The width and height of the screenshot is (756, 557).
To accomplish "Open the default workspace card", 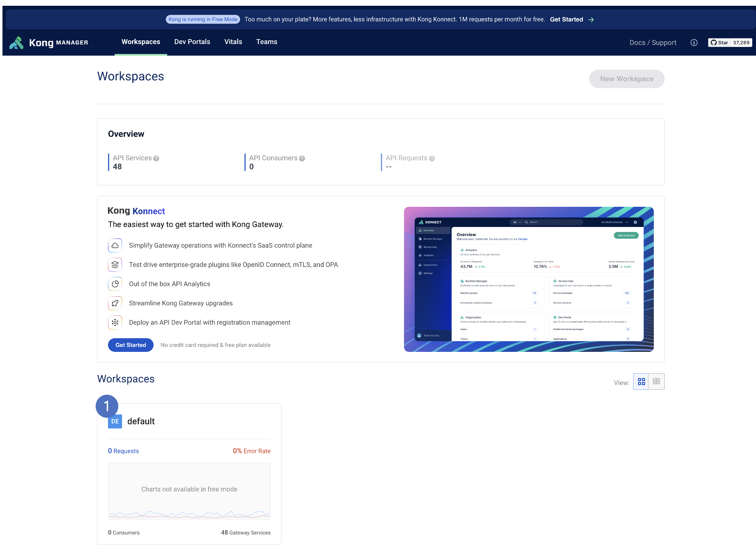I will pos(141,421).
